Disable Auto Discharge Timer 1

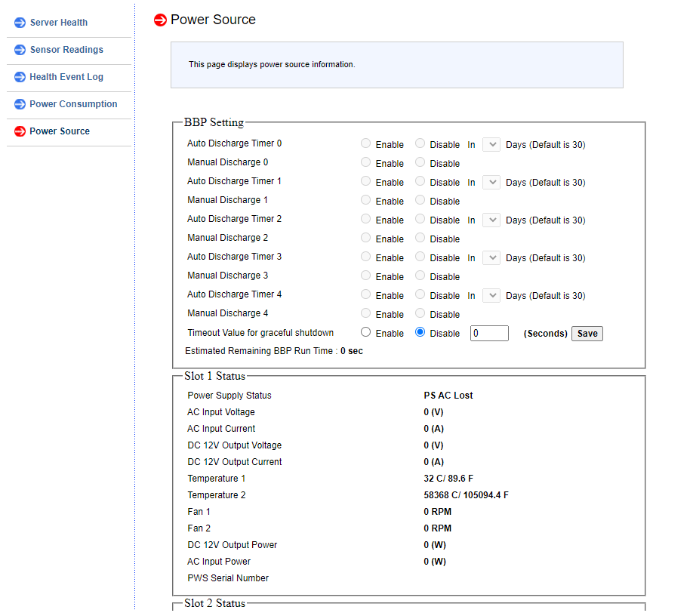pos(420,181)
